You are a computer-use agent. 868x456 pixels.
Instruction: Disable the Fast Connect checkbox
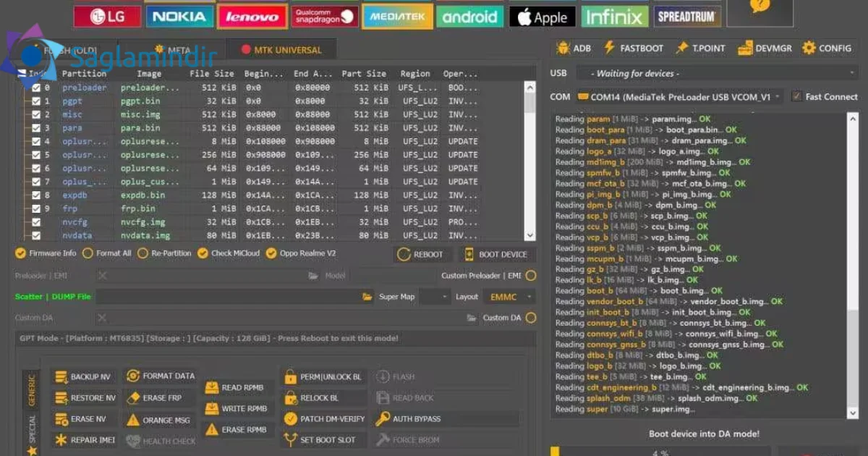click(x=796, y=96)
